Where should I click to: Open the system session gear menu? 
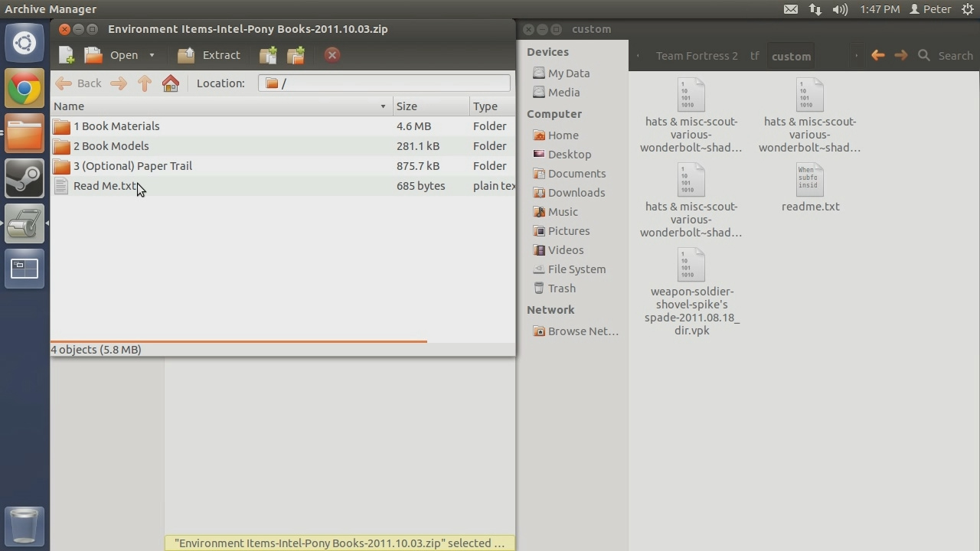[x=967, y=9]
